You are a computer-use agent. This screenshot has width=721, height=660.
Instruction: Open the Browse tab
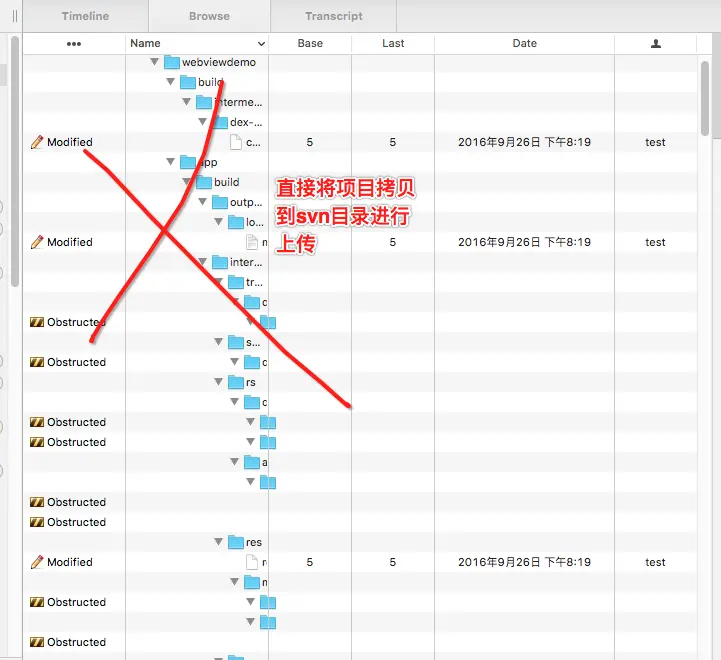(x=209, y=16)
